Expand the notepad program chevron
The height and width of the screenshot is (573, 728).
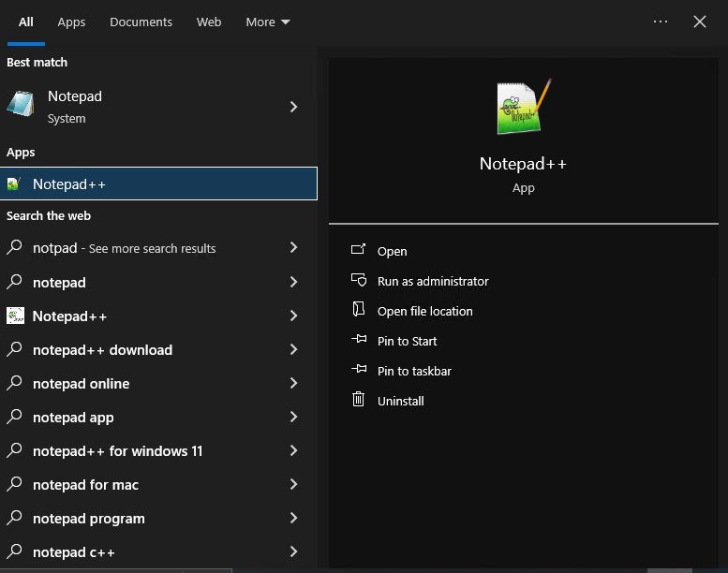click(x=293, y=518)
